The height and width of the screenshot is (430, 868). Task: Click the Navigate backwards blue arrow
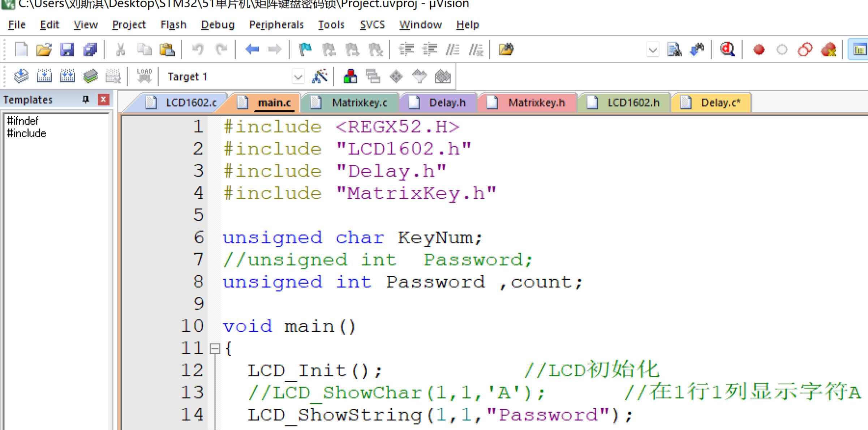pyautogui.click(x=252, y=50)
